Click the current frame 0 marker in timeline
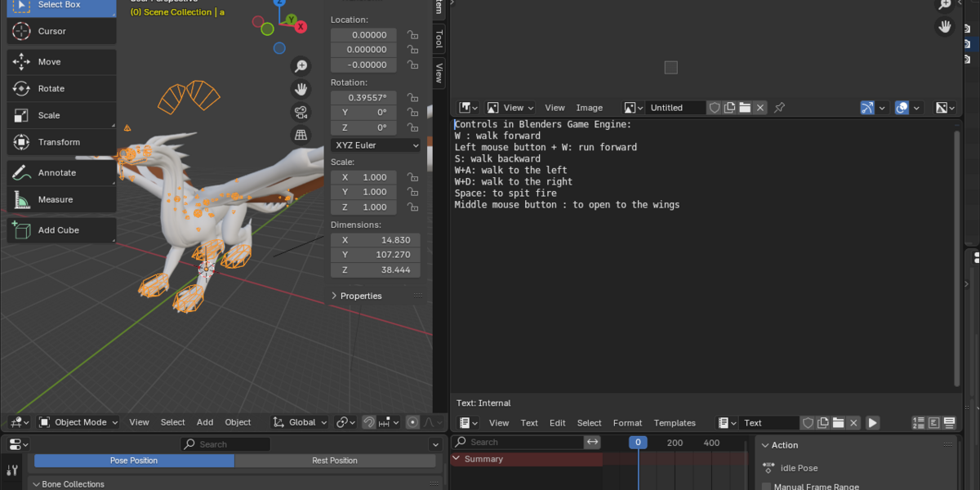The height and width of the screenshot is (490, 980). (x=638, y=443)
